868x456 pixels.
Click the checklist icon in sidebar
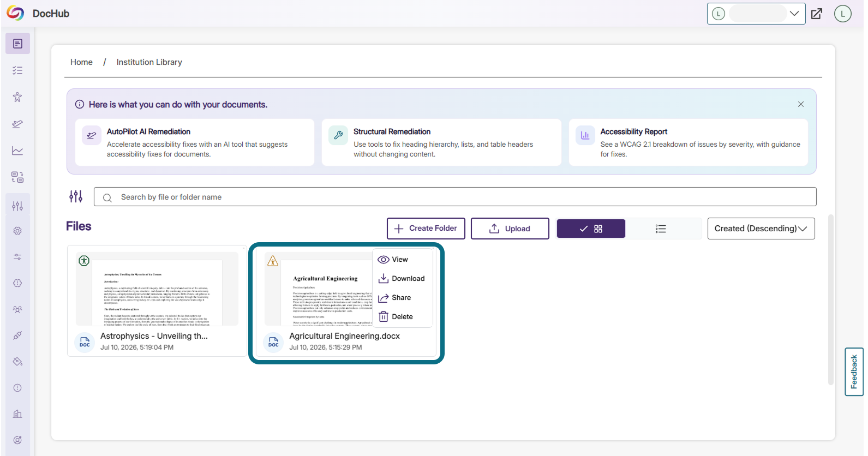(x=17, y=70)
